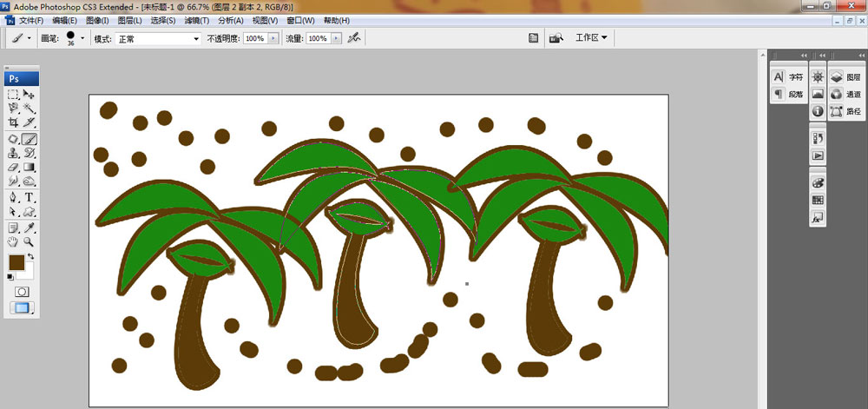Select the Hand tool
The width and height of the screenshot is (868, 409).
[x=13, y=242]
